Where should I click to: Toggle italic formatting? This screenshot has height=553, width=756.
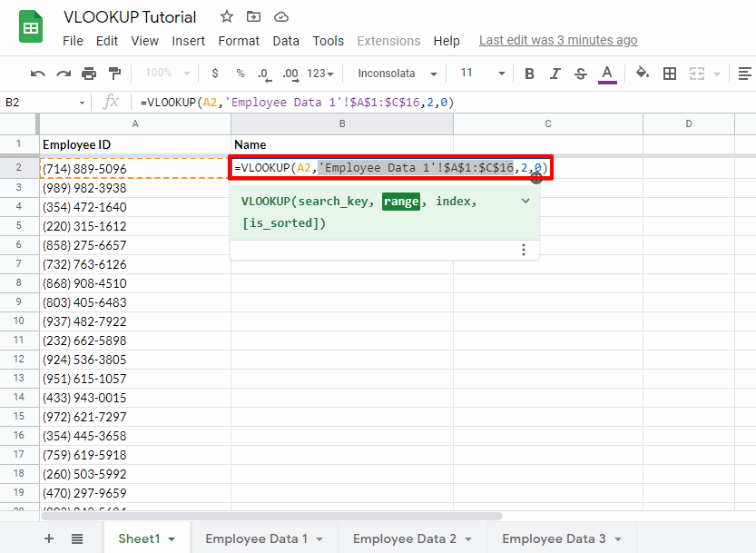tap(555, 73)
